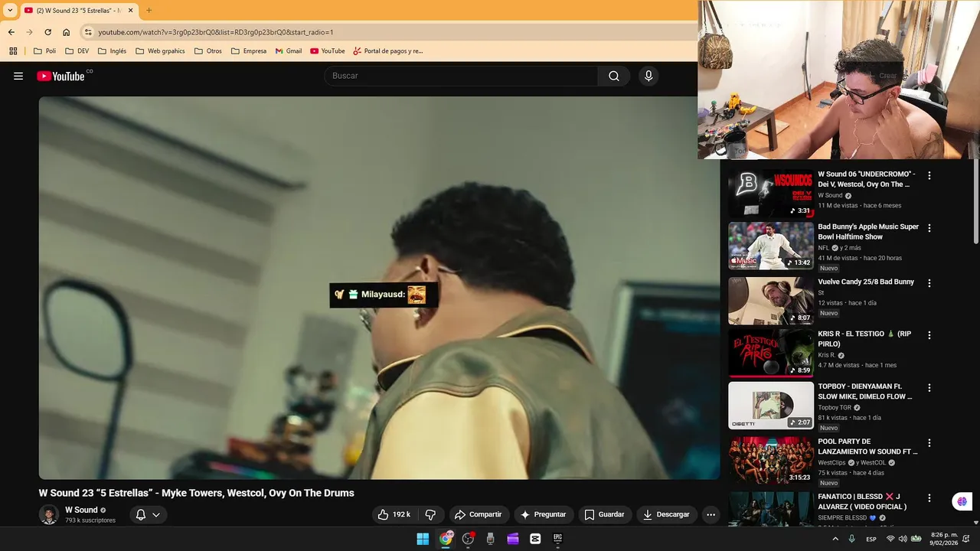Open the Otros bookmarks folder
Screen dimensions: 980x551
(208, 51)
